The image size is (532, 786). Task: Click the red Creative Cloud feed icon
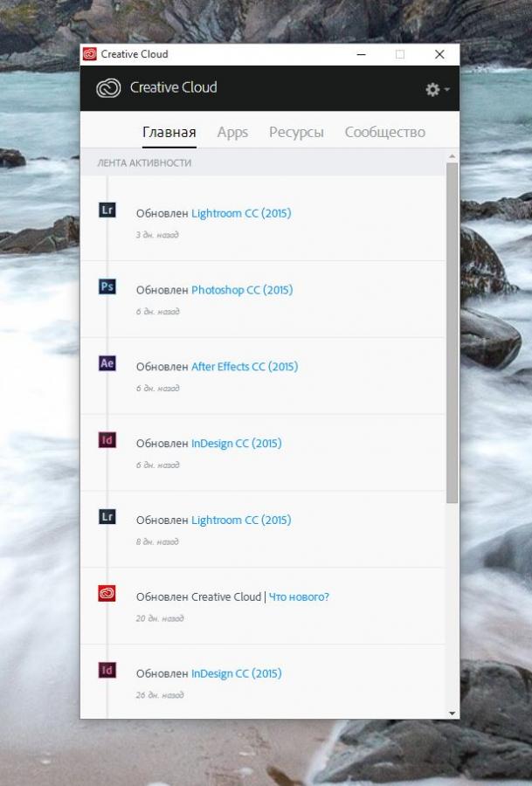[107, 593]
